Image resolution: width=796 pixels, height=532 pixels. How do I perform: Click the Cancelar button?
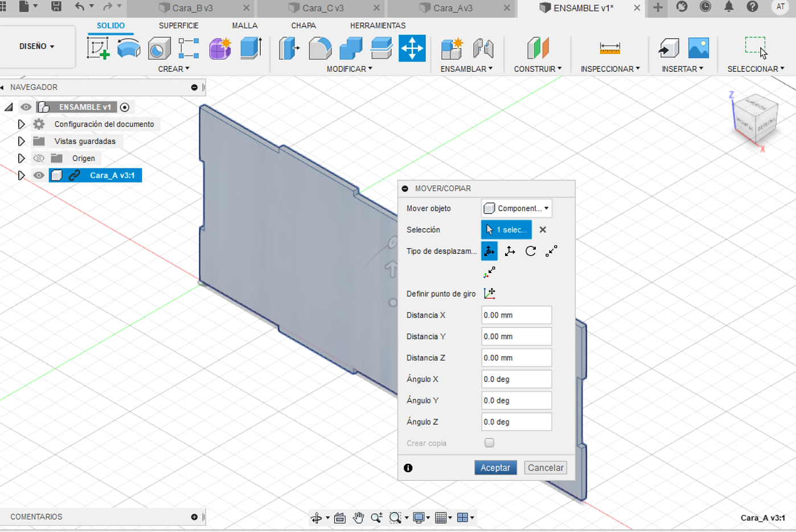[545, 468]
